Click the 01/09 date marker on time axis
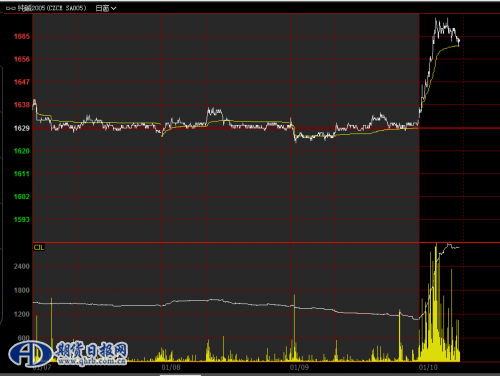 tap(299, 367)
